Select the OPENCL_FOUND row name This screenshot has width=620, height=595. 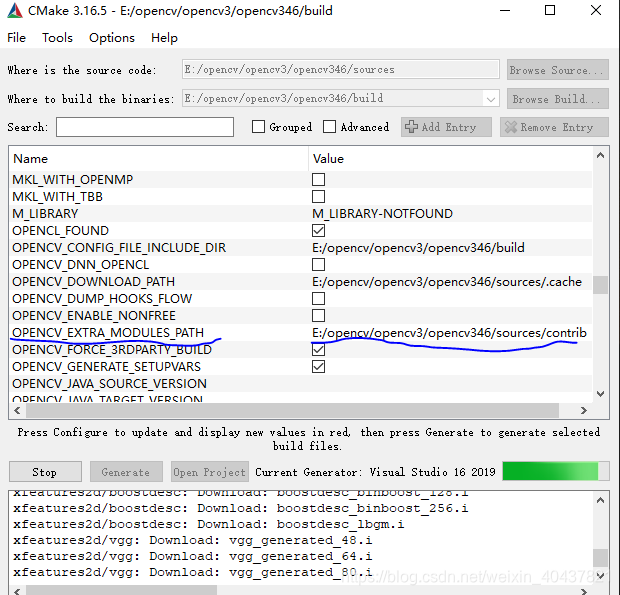tap(60, 230)
